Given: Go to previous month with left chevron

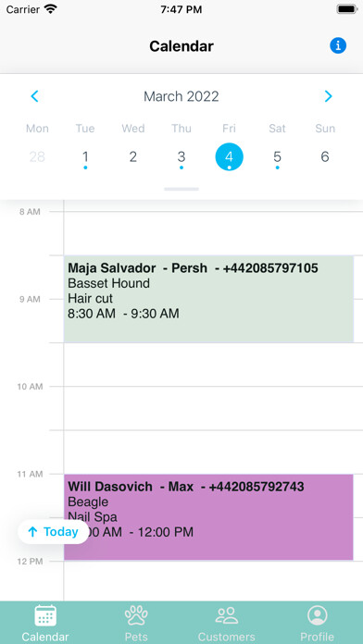Looking at the screenshot, I should (34, 96).
